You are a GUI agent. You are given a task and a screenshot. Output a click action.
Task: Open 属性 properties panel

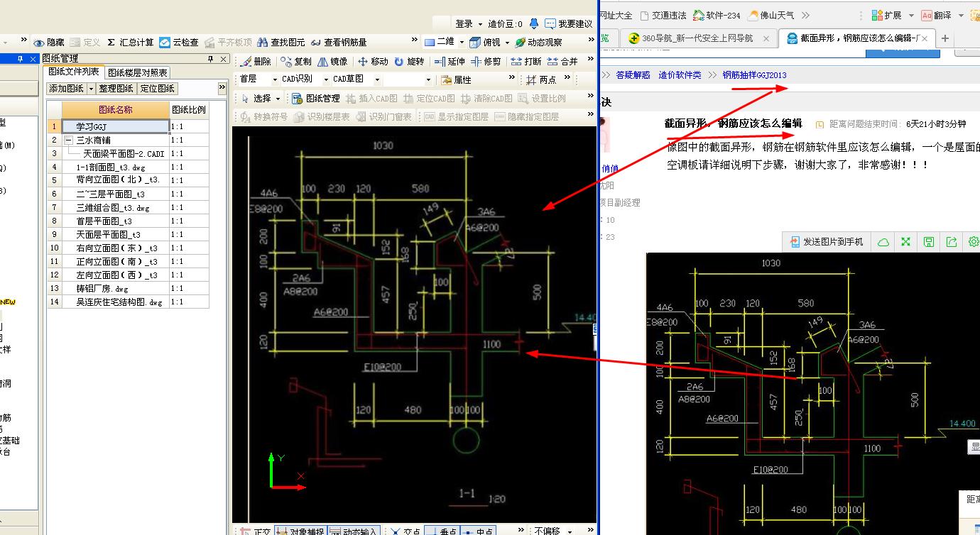[456, 80]
